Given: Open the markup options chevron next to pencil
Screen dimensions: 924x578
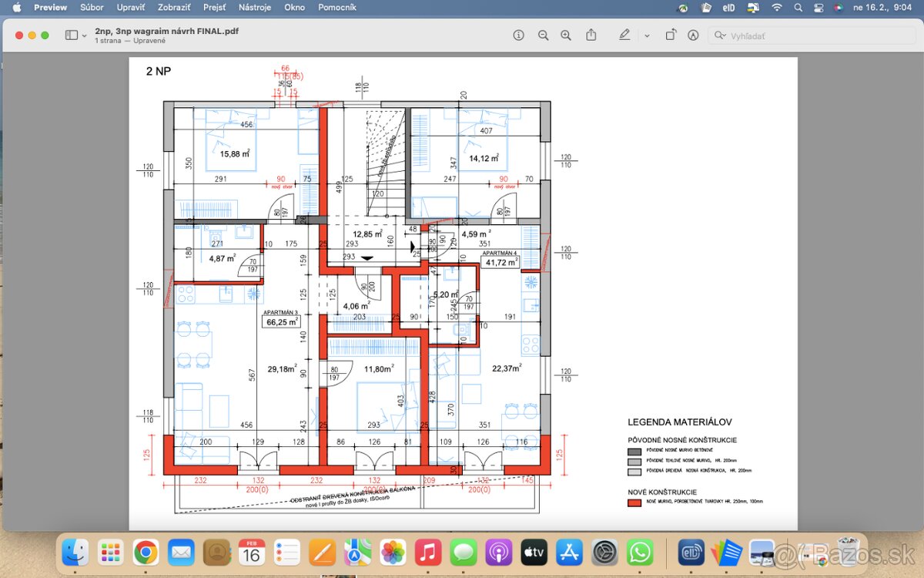Looking at the screenshot, I should [x=646, y=35].
